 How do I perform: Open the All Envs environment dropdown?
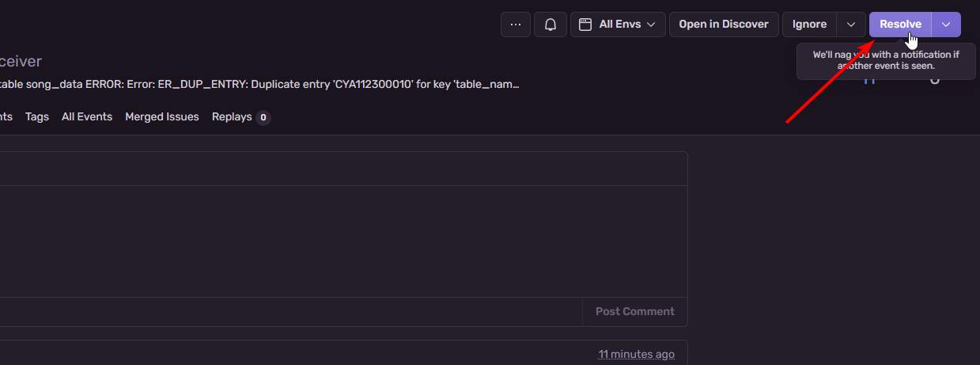click(x=619, y=25)
